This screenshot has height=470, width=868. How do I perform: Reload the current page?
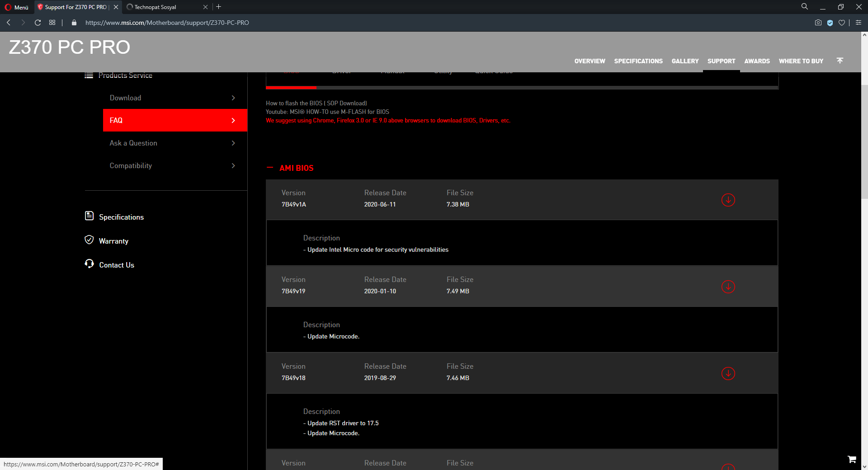tap(38, 23)
